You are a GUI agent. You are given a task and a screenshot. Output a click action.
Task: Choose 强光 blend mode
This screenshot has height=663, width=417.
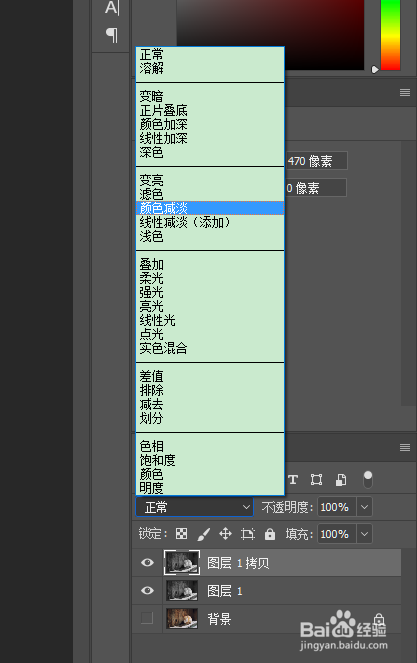[x=210, y=292]
